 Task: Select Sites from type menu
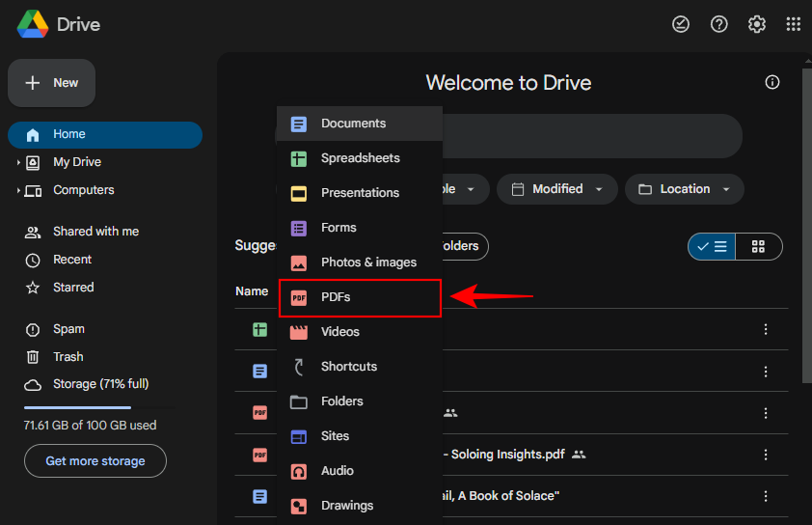tap(360, 436)
